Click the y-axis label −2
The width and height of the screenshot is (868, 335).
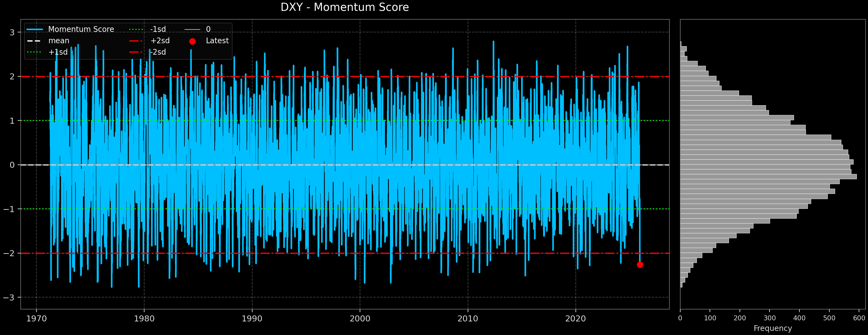tap(9, 253)
